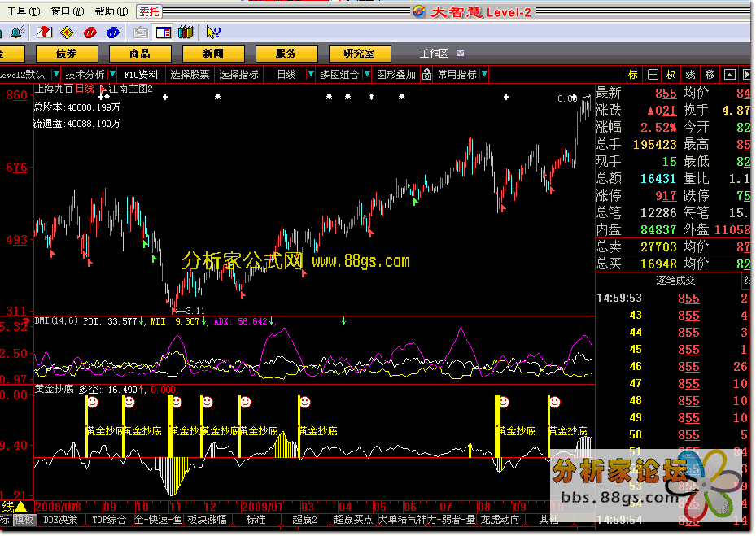756x536 pixels.
Task: Open the 债券 bonds section
Action: click(x=67, y=54)
